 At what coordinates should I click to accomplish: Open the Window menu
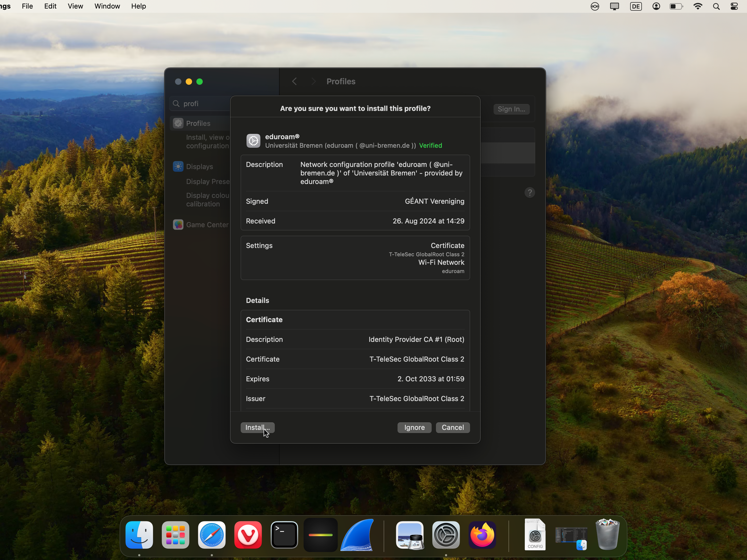107,6
